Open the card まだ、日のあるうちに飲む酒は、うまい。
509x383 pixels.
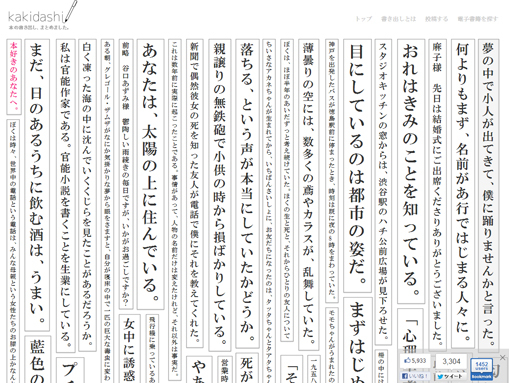click(37, 185)
